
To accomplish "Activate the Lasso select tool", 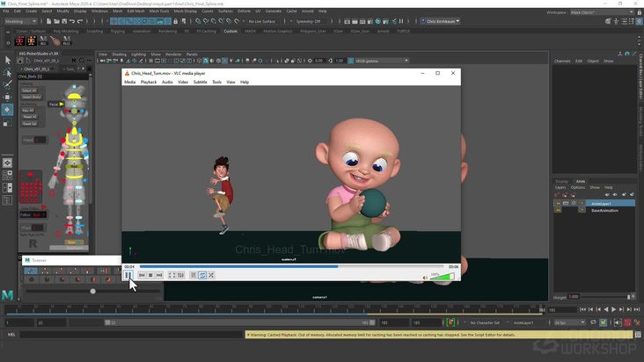I will coord(8,72).
